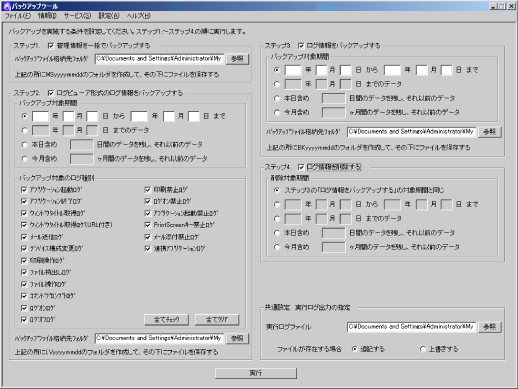Click Step 2 end year input field
518x389 pixels.
click(139, 116)
